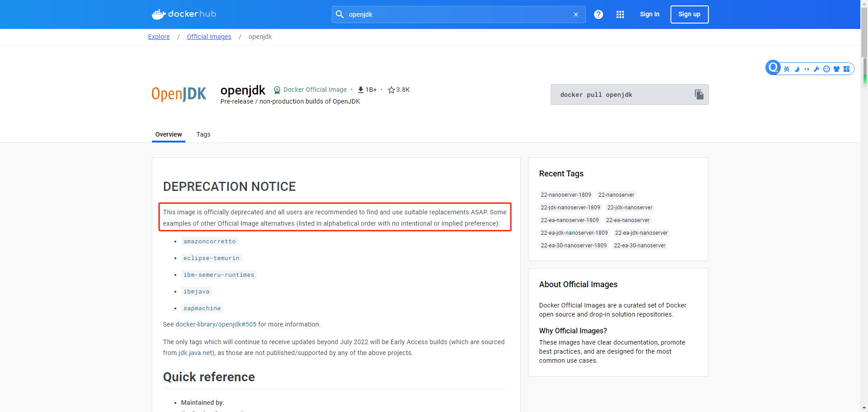Select the 22-ea-jdk-nanoserver tag
Screen dimensions: 868x412
(641, 233)
